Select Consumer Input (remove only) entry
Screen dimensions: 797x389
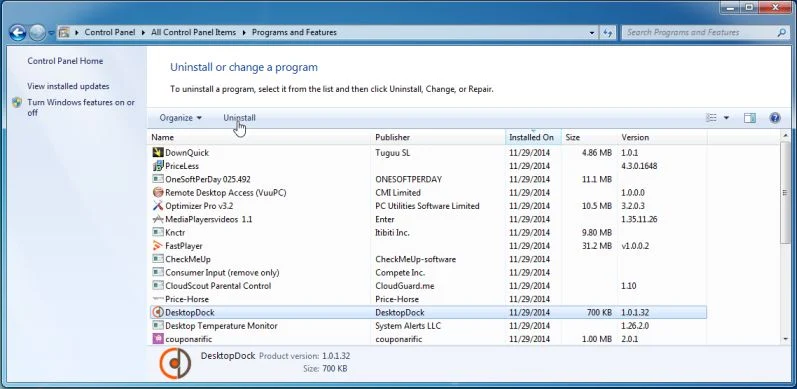(222, 273)
